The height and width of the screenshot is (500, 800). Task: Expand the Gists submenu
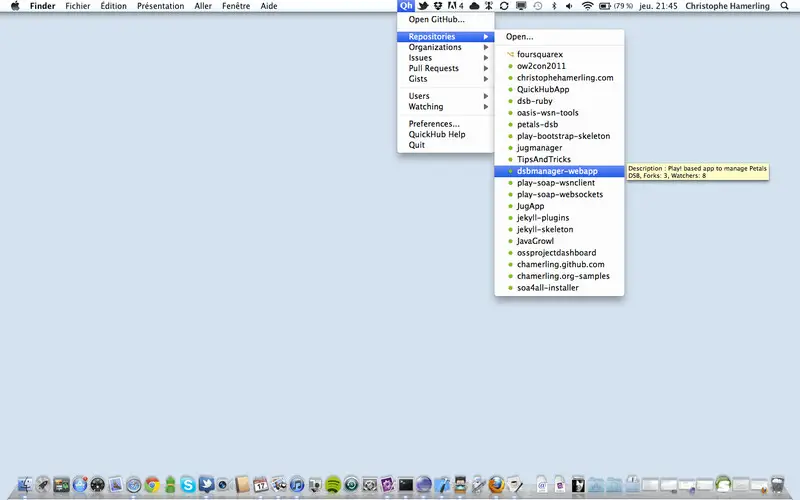[x=445, y=79]
